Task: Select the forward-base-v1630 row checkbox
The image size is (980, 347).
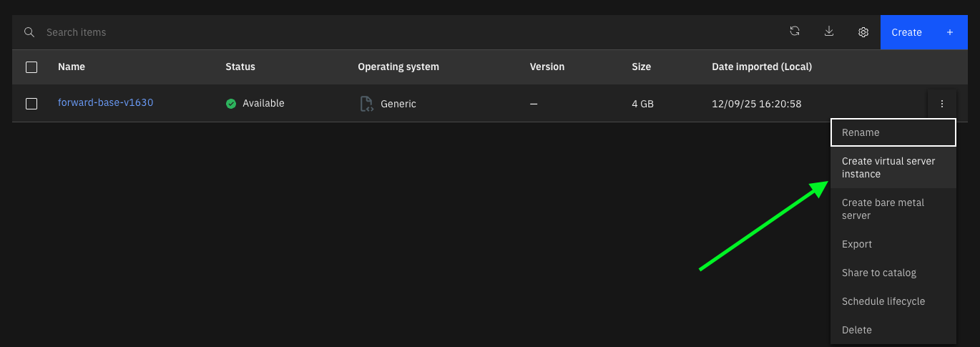Action: click(x=31, y=104)
